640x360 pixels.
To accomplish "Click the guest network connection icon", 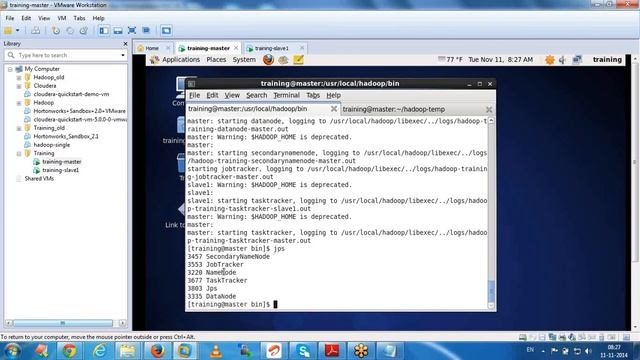I will pos(577,60).
